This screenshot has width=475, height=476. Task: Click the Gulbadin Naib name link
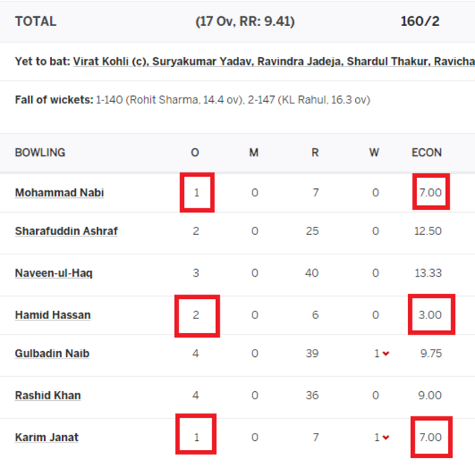pos(52,354)
